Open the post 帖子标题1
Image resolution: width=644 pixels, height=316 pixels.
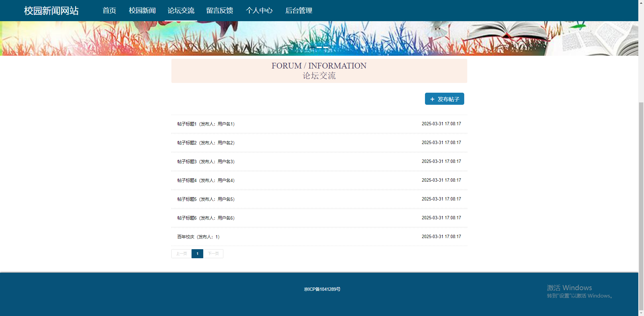pyautogui.click(x=205, y=124)
